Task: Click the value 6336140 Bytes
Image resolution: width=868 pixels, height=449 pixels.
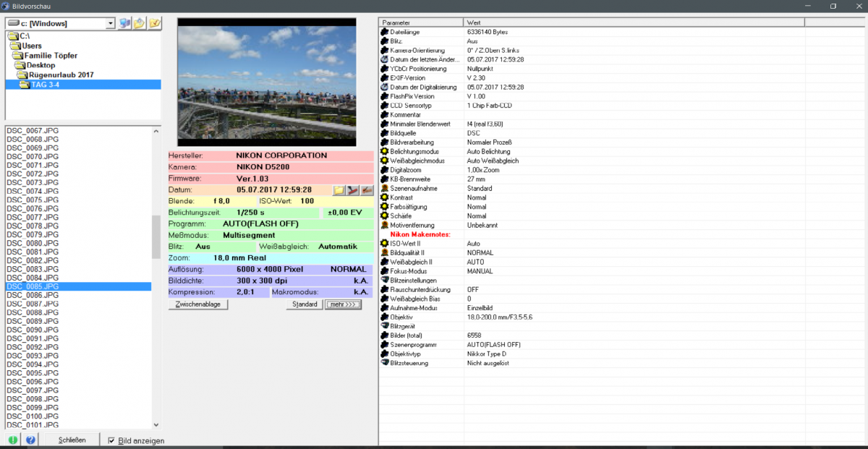Action: tap(489, 33)
